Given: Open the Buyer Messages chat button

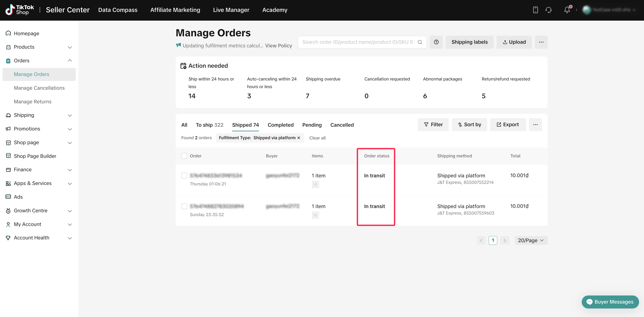Looking at the screenshot, I should tap(610, 302).
